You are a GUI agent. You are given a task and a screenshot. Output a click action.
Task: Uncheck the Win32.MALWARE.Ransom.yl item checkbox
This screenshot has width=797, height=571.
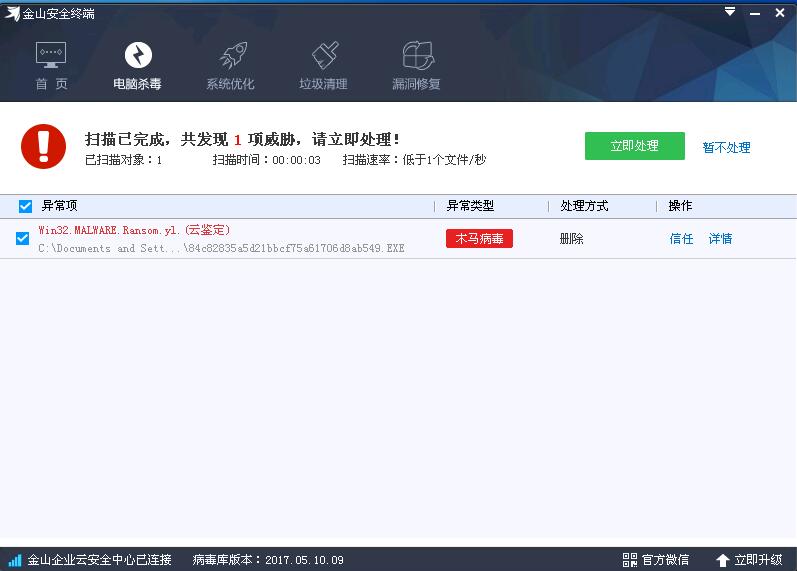[x=22, y=238]
